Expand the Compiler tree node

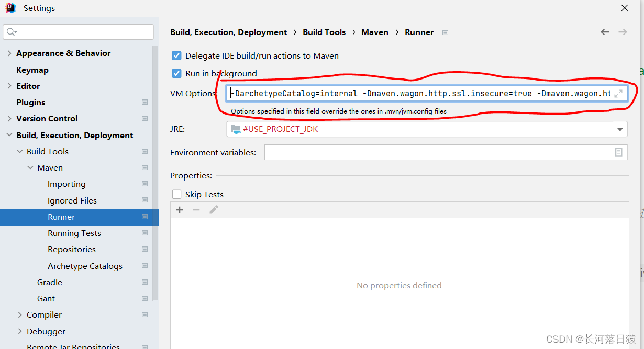[x=20, y=315]
